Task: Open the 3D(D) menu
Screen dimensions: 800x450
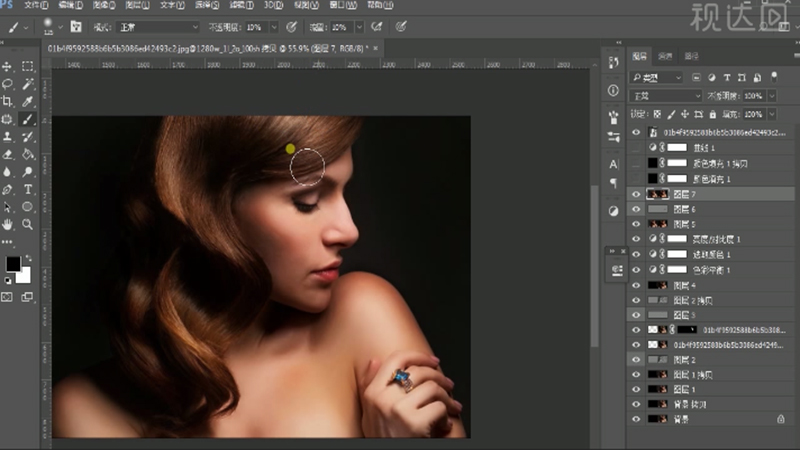Action: pos(273,5)
